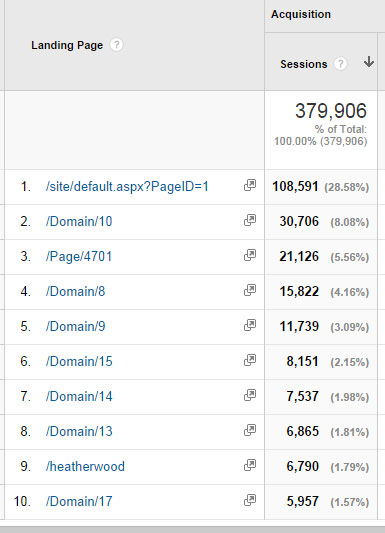The height and width of the screenshot is (533, 385).
Task: Open help icon next to Sessions
Action: click(340, 64)
